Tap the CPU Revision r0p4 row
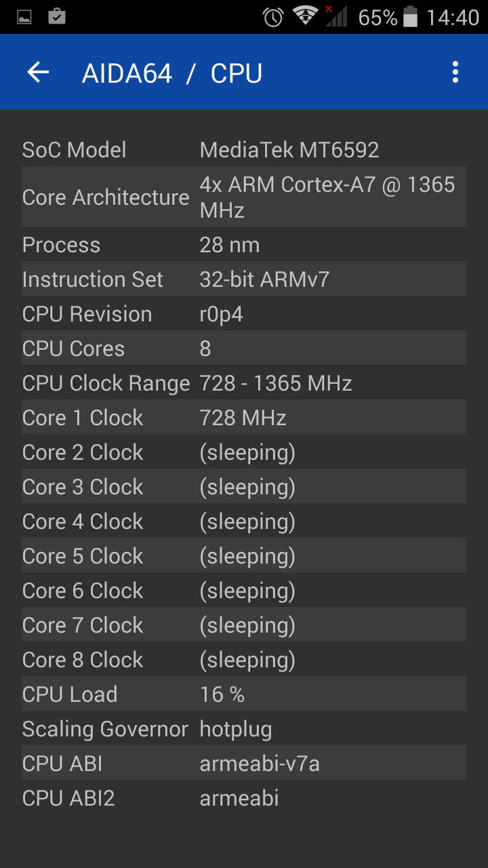Image resolution: width=488 pixels, height=868 pixels. 243,314
